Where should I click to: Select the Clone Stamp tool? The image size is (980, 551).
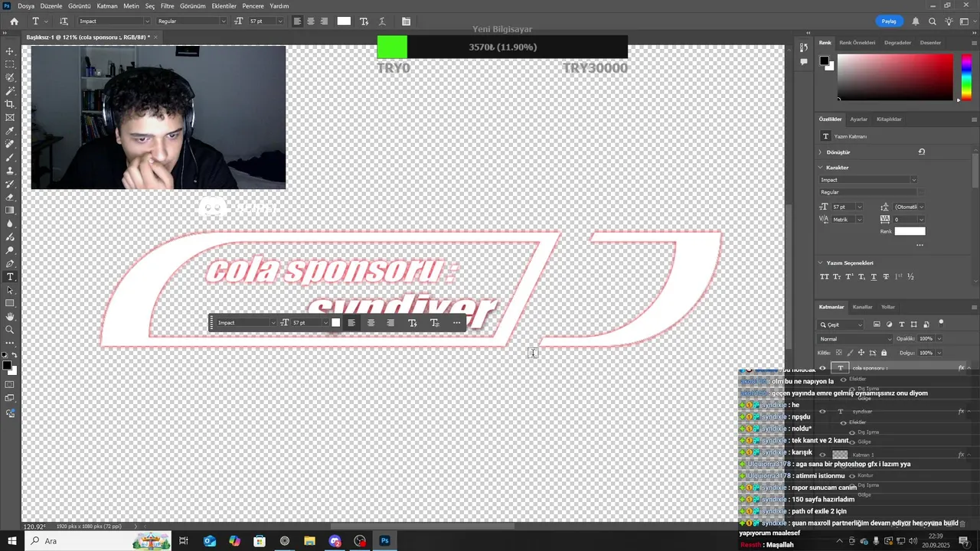click(x=10, y=171)
